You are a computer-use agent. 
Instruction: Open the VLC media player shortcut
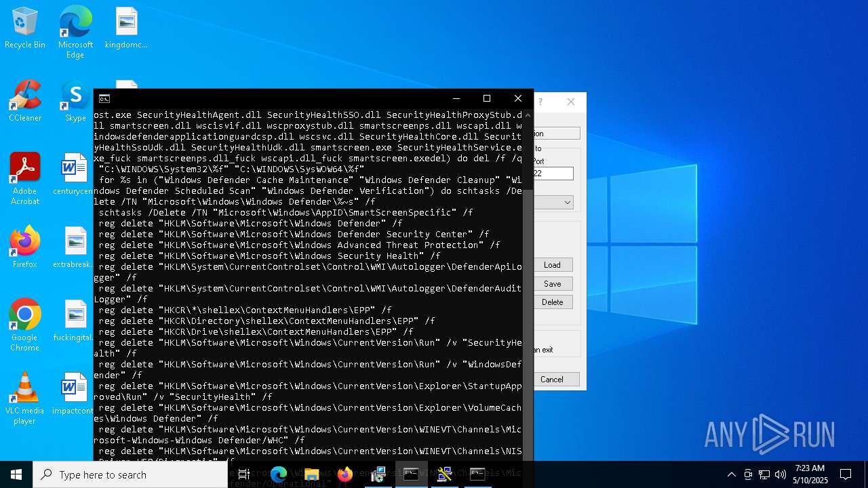click(25, 399)
